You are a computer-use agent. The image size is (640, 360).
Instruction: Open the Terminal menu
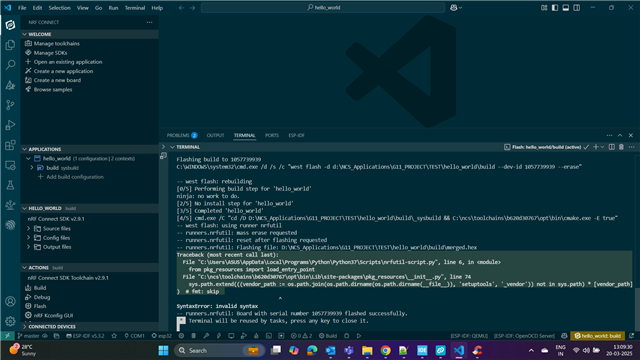135,8
